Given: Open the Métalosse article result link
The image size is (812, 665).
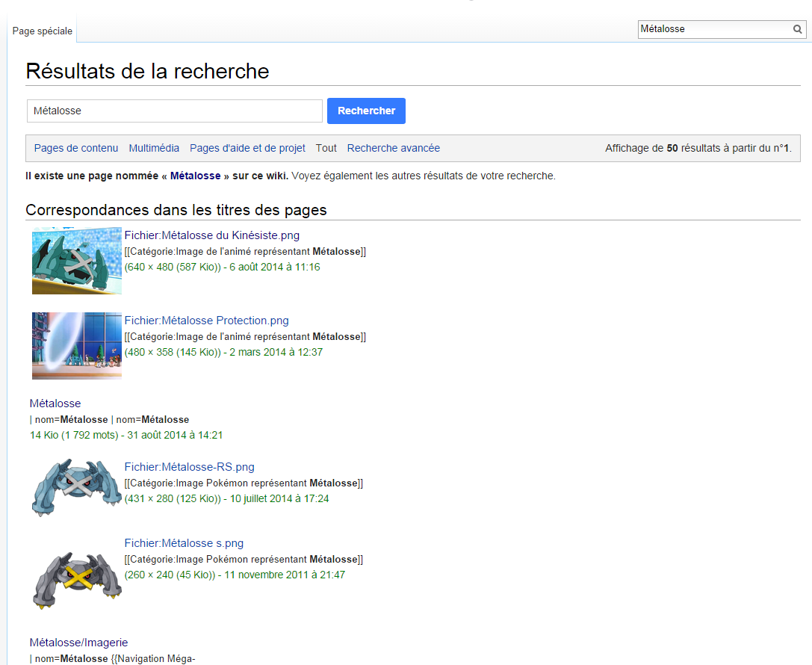Looking at the screenshot, I should (x=55, y=403).
